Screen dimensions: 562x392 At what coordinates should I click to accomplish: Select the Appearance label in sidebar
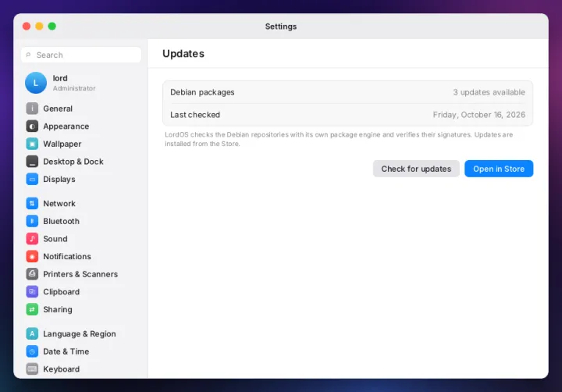click(x=66, y=127)
